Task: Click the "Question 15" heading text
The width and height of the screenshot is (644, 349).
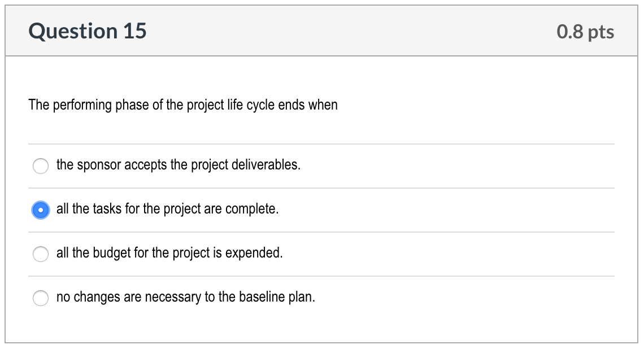Action: coord(88,31)
